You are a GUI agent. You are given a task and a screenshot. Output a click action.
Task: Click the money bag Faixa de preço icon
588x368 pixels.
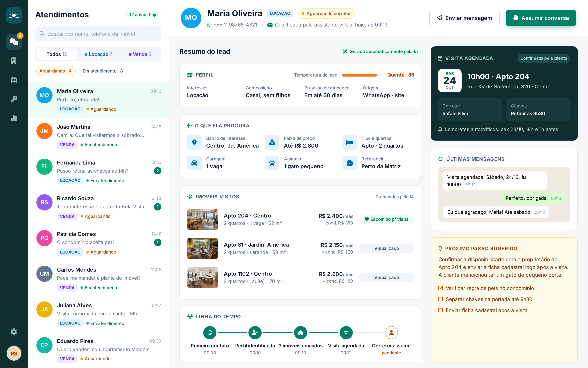pyautogui.click(x=272, y=142)
